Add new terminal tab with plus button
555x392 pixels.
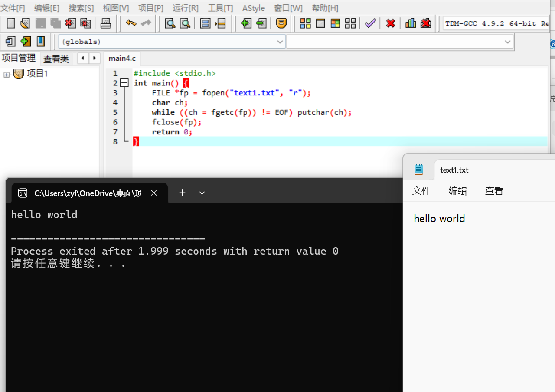(182, 193)
